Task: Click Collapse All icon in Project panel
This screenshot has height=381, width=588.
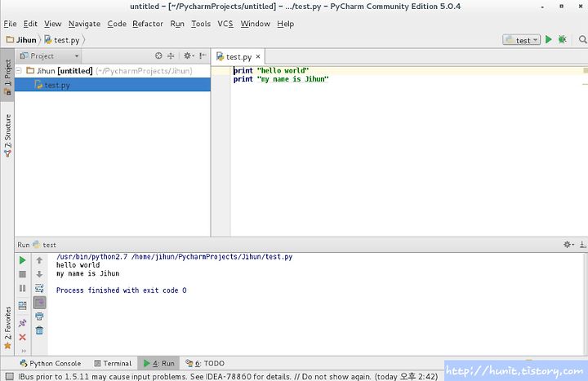Action: point(171,55)
